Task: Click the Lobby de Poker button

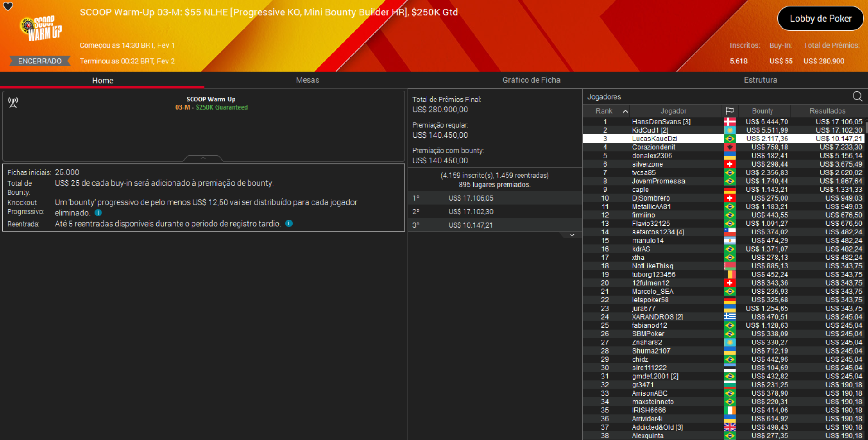Action: [820, 19]
